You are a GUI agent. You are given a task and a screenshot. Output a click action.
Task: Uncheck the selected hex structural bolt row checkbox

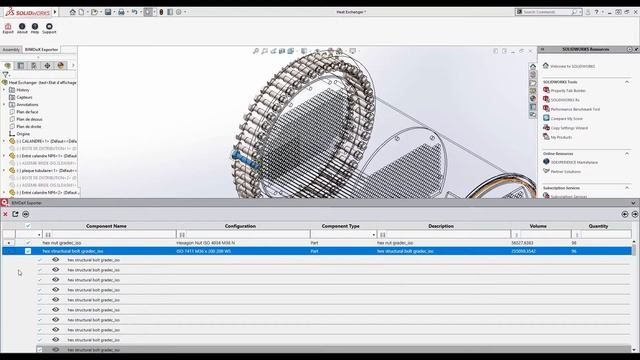(x=28, y=251)
